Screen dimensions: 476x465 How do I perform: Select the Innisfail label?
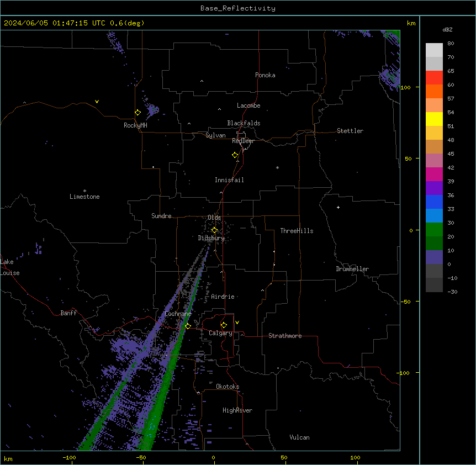229,180
